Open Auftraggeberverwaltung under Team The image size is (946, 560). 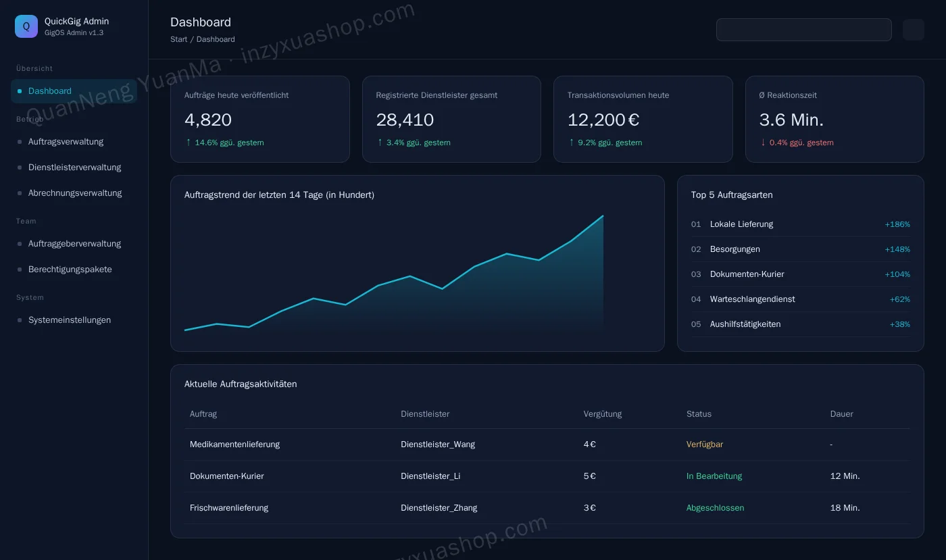coord(74,244)
